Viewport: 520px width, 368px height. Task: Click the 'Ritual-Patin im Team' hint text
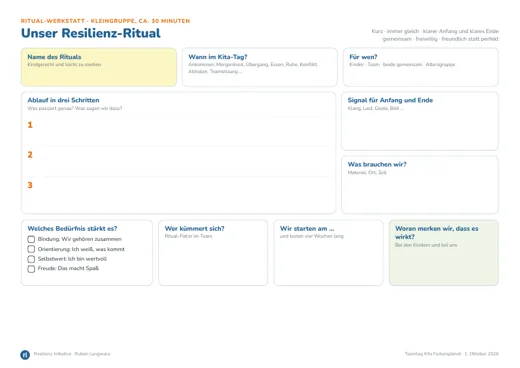tap(188, 236)
